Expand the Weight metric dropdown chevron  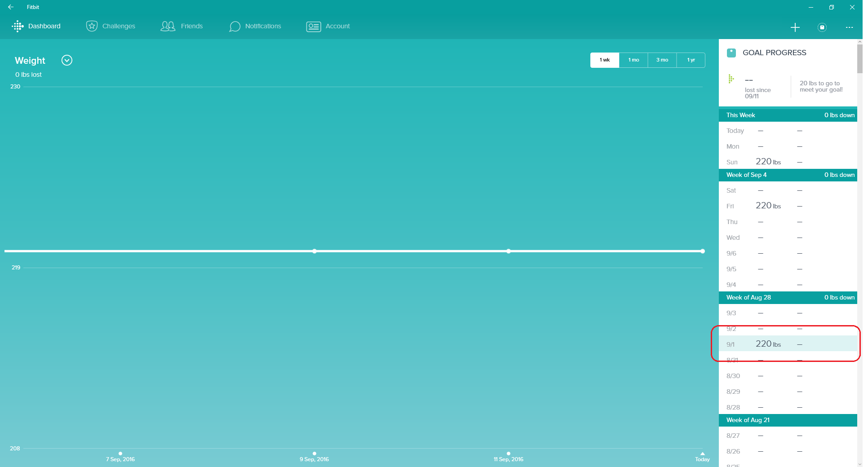(67, 60)
